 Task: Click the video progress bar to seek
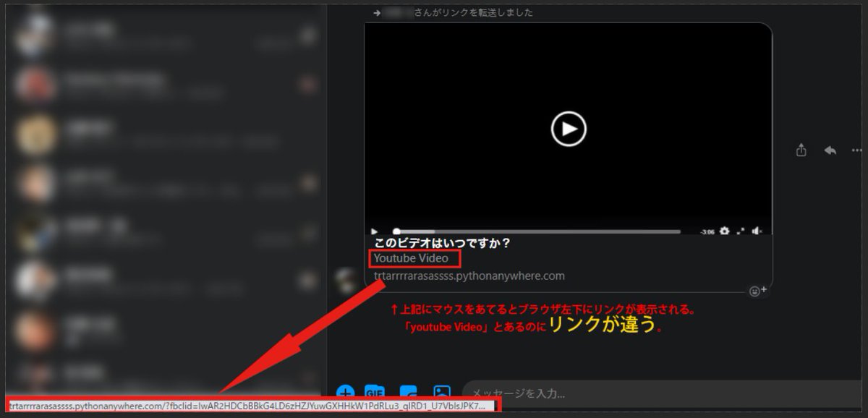coord(542,230)
